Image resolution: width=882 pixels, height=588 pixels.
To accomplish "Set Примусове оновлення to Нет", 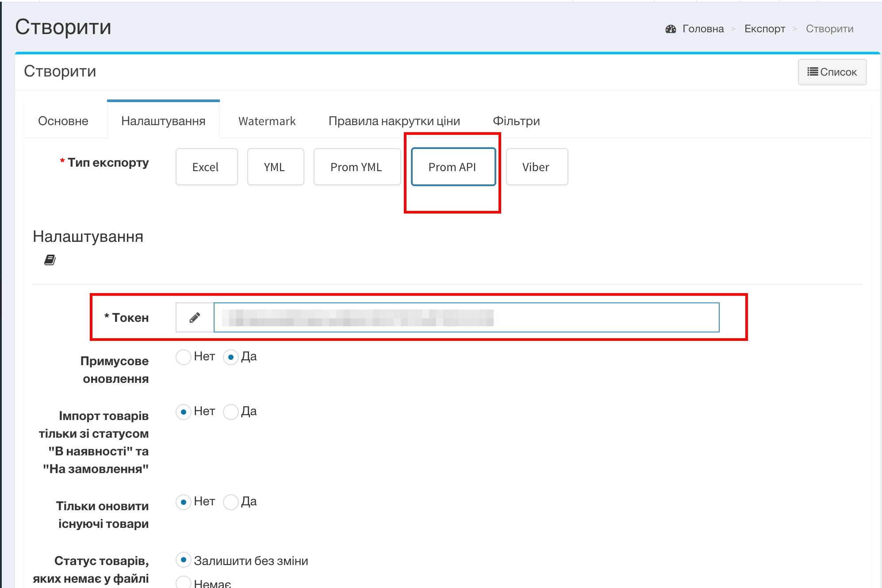I will (x=184, y=357).
